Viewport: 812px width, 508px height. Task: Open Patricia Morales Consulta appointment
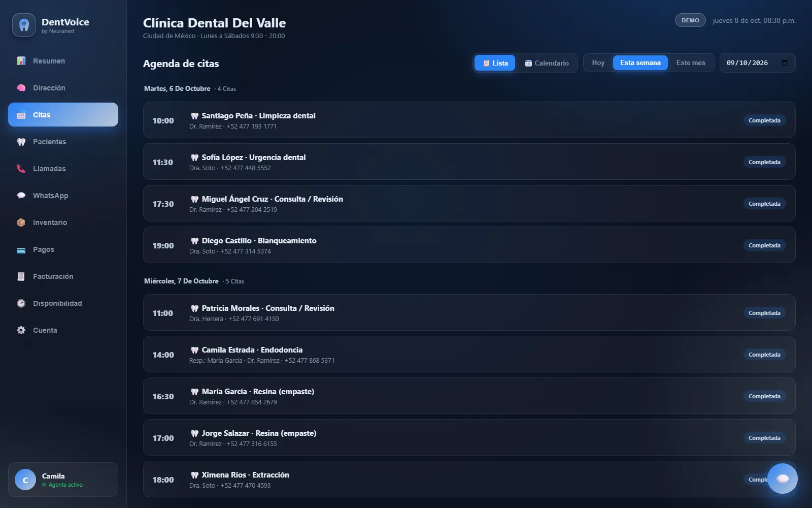pos(469,312)
